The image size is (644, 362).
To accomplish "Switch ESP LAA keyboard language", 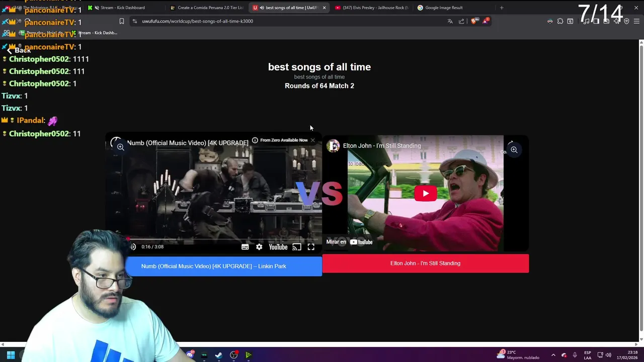I will point(588,355).
